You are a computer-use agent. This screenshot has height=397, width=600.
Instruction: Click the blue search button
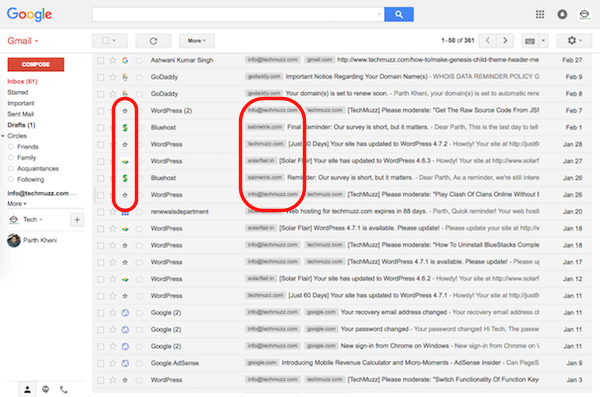(398, 15)
